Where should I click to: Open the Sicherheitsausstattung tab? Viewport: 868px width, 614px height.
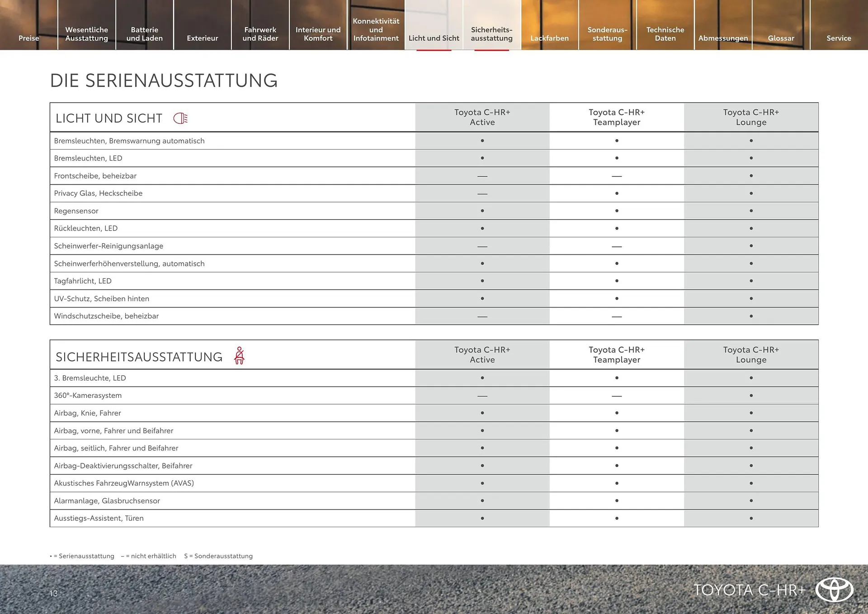pos(491,33)
